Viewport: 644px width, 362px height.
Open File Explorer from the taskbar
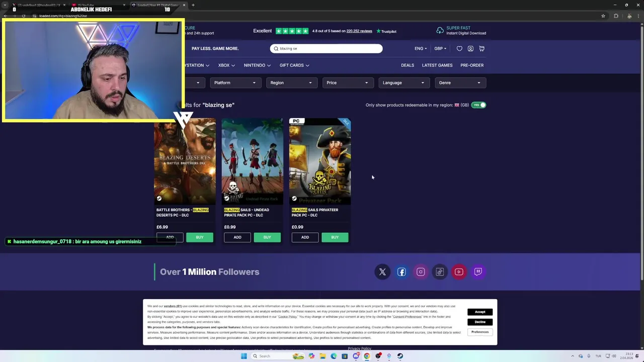pos(323,356)
